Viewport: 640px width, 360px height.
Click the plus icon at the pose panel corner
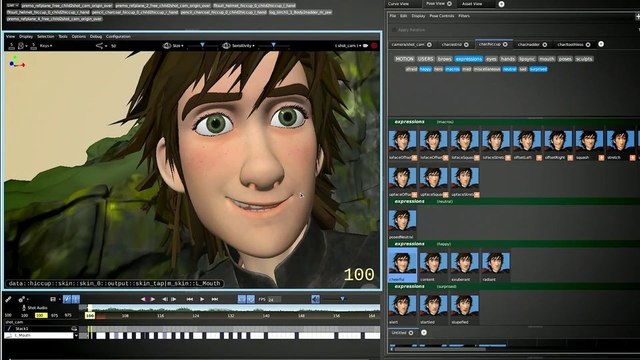(638, 17)
